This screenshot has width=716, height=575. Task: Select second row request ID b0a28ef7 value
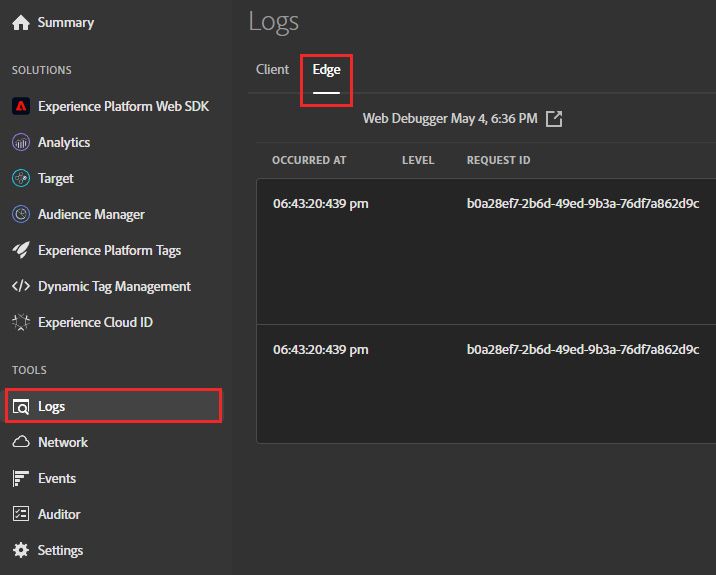point(583,349)
